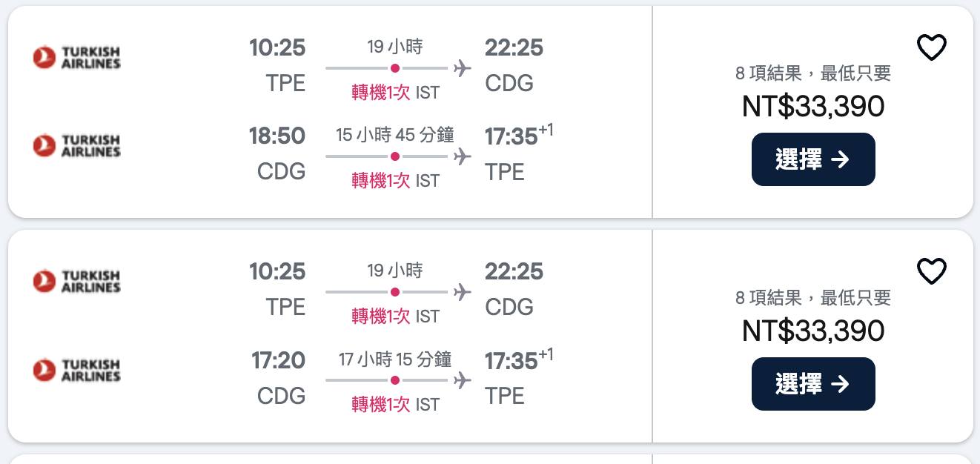Click the NT$33,390 price in the first card

pos(813,107)
